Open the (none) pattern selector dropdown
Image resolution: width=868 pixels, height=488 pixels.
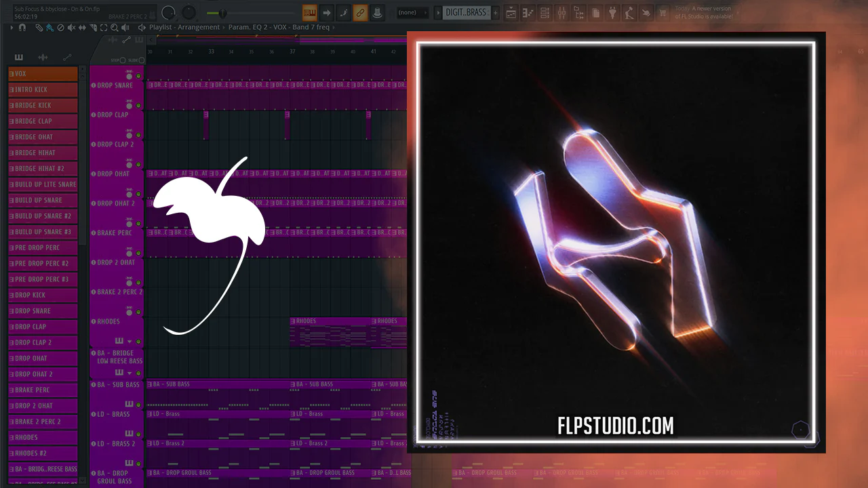(412, 12)
